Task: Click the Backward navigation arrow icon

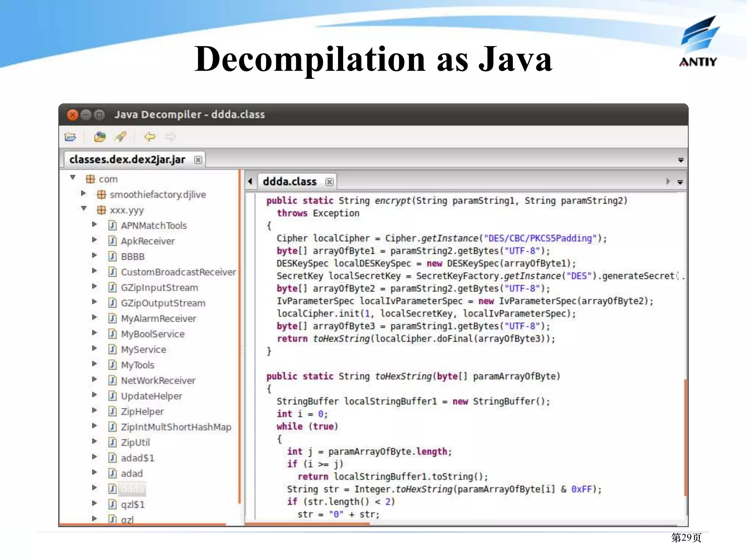Action: 150,137
